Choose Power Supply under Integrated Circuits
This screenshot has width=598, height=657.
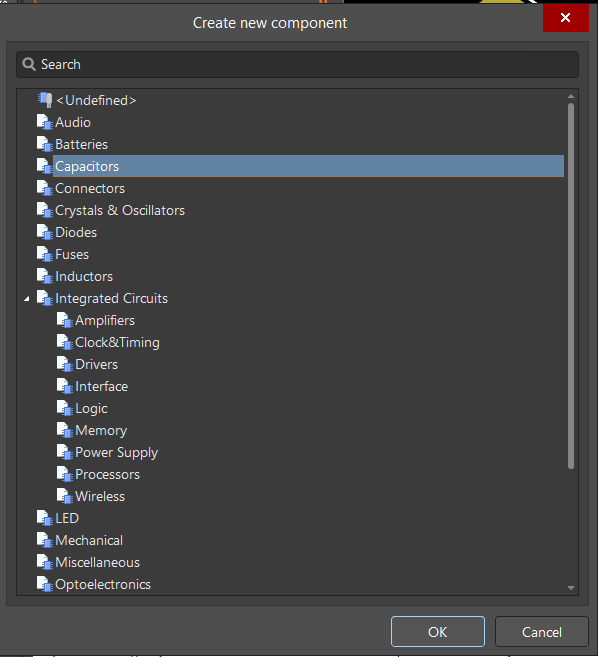tap(116, 453)
